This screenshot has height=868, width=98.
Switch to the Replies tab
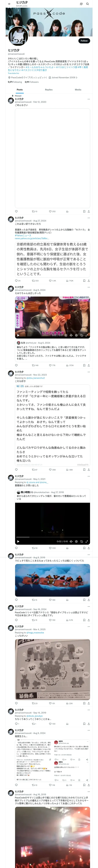49,90
